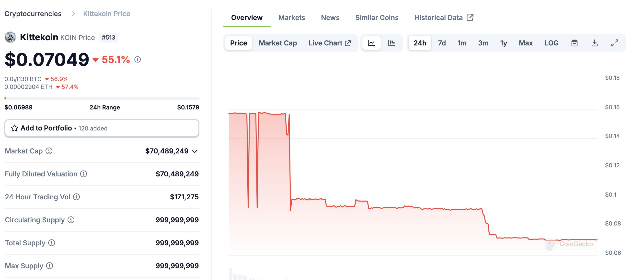Click Market Cap info icon

(49, 151)
